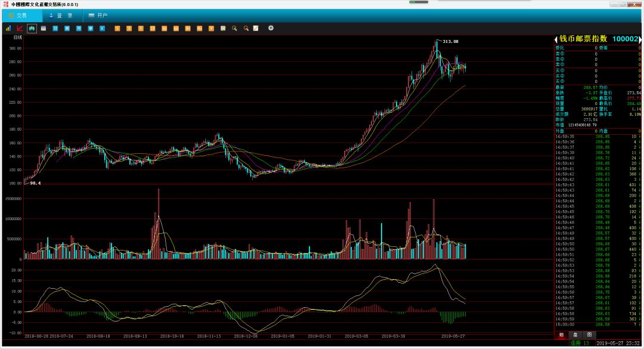Screen dimensions: 644x349
Task: Click the 日线 chart label
Action: pyautogui.click(x=18, y=38)
